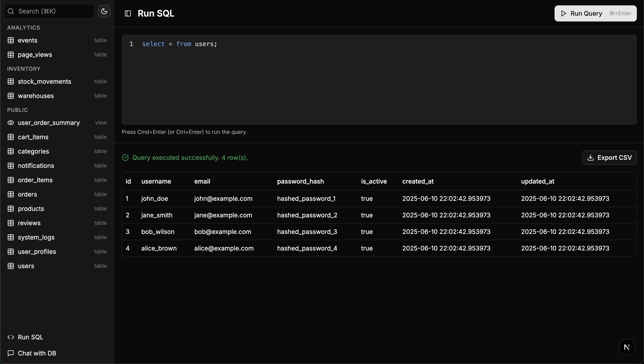644x364 pixels.
Task: Click the table grid icon beside events
Action: [x=11, y=40]
